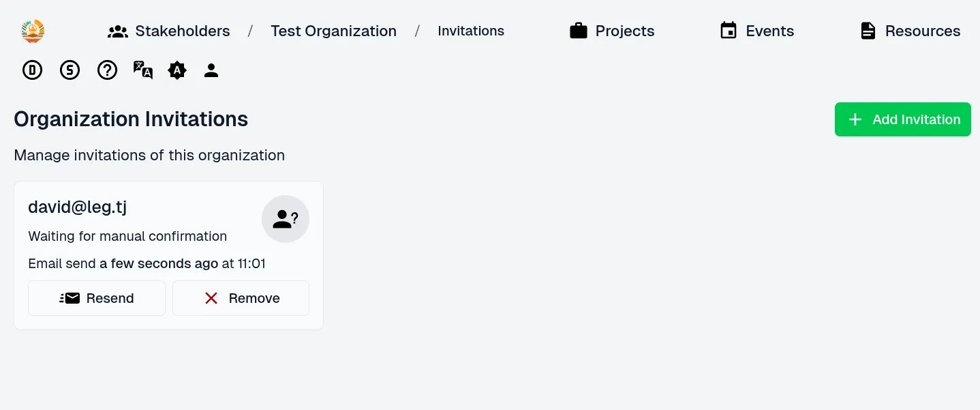Open the Events menu item
This screenshot has height=410, width=980.
(x=769, y=31)
